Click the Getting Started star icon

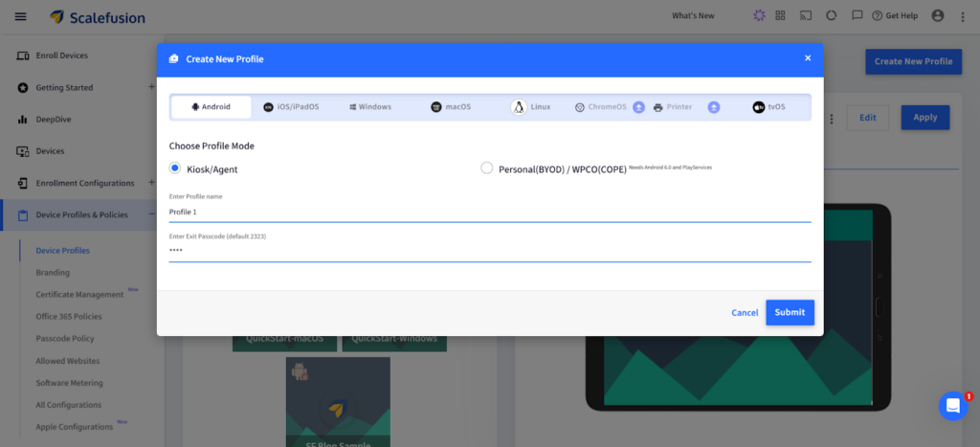pos(23,87)
